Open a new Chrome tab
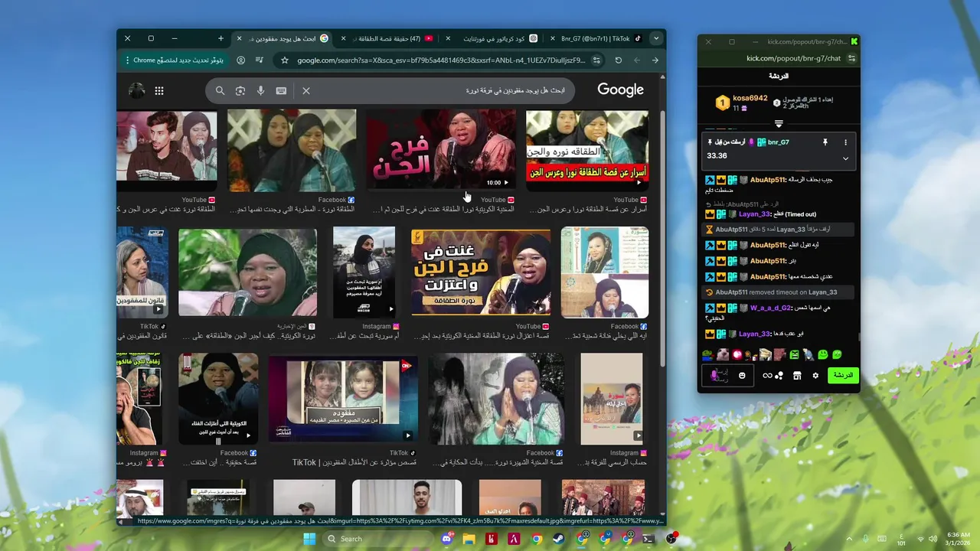 [x=220, y=38]
